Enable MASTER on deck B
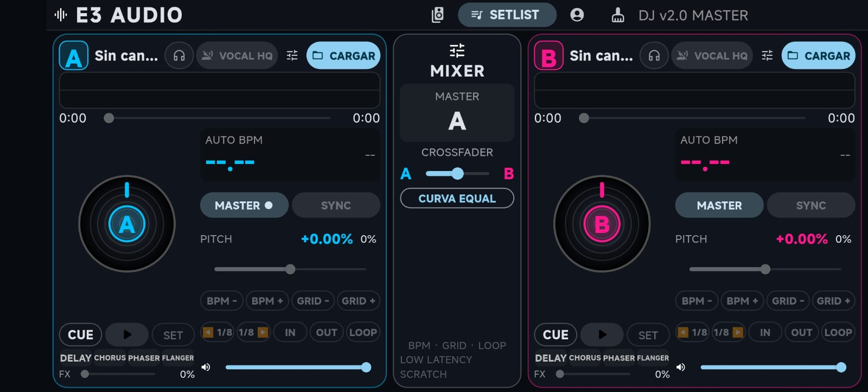Viewport: 868px width, 392px height. (x=719, y=205)
